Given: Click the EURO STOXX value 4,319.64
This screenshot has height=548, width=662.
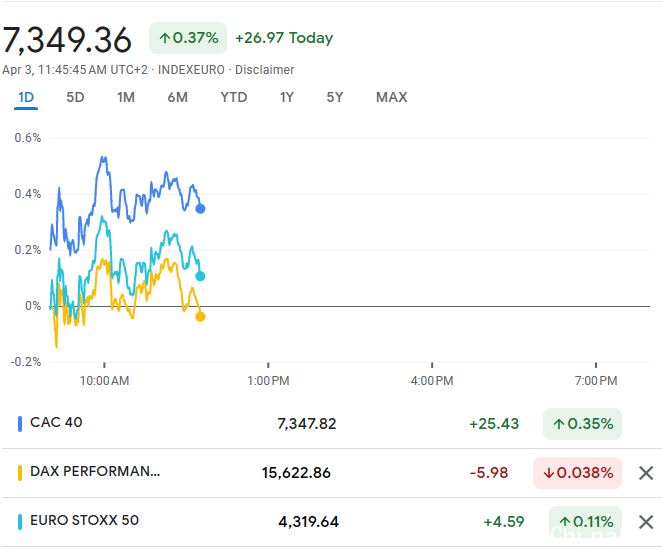Looking at the screenshot, I should click(309, 522).
